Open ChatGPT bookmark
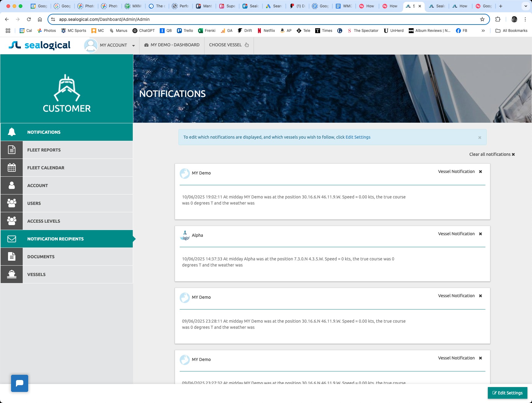Screen dimensions: 532x403 144,31
